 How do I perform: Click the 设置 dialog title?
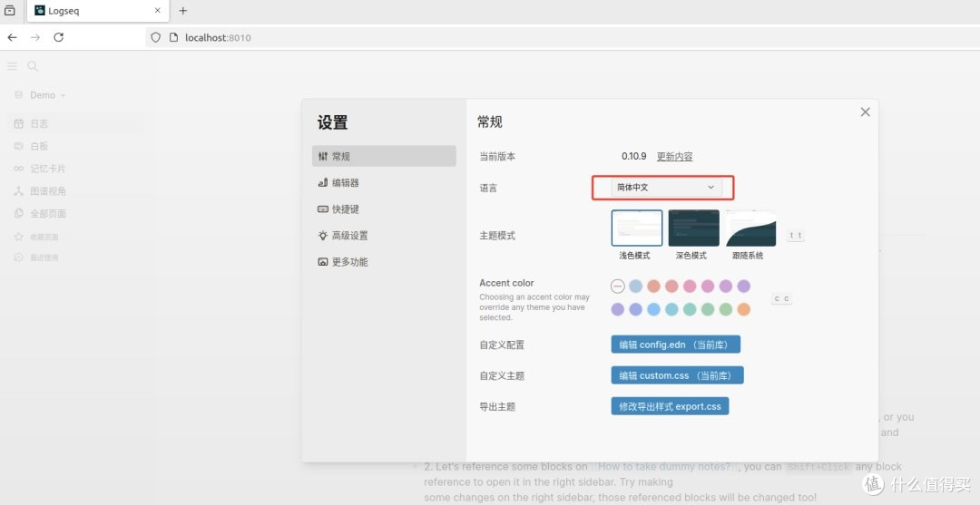pos(332,123)
